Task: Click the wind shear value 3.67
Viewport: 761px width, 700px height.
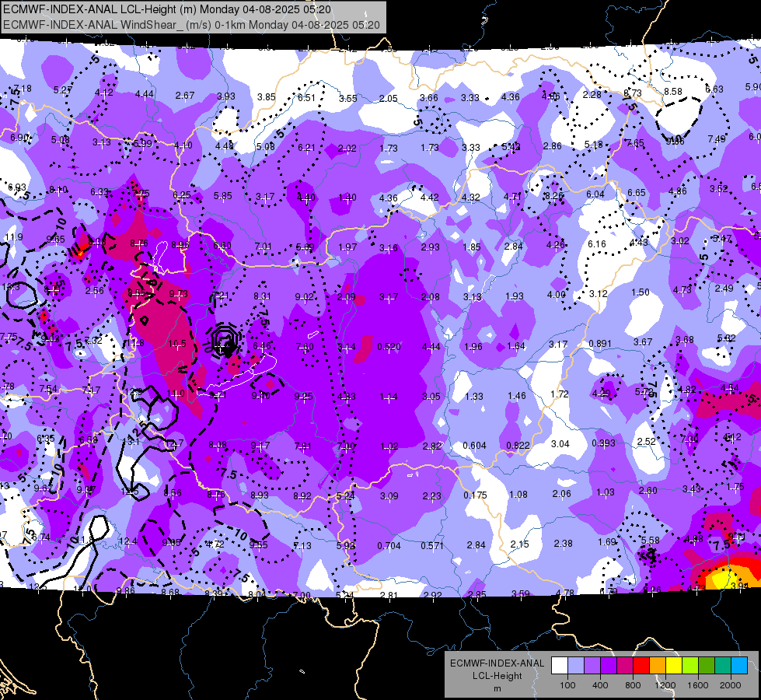Action: (x=643, y=342)
